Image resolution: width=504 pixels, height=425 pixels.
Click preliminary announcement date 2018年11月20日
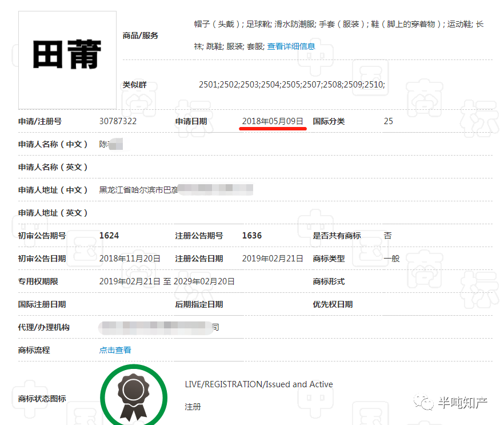click(130, 259)
